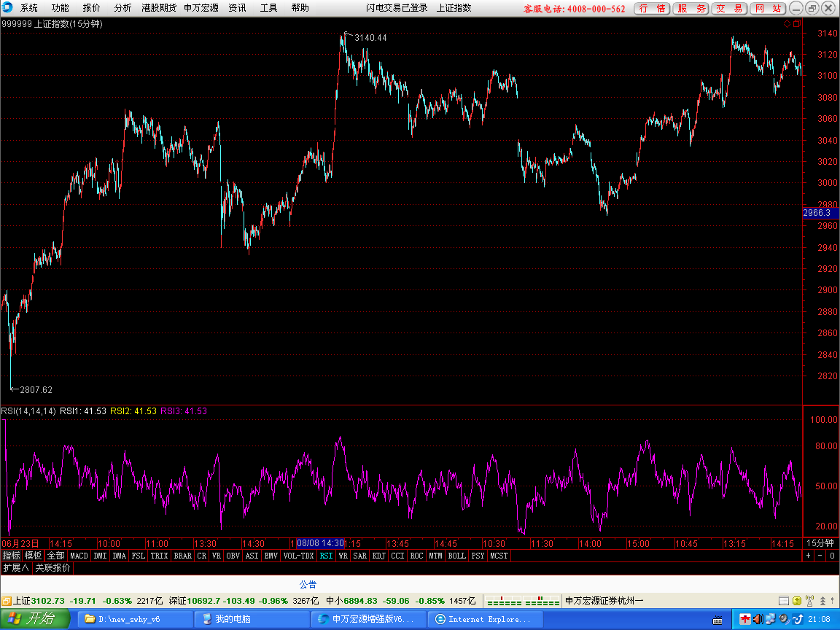Click the 08/08 14:30 time marker
The width and height of the screenshot is (840, 630).
click(x=320, y=543)
